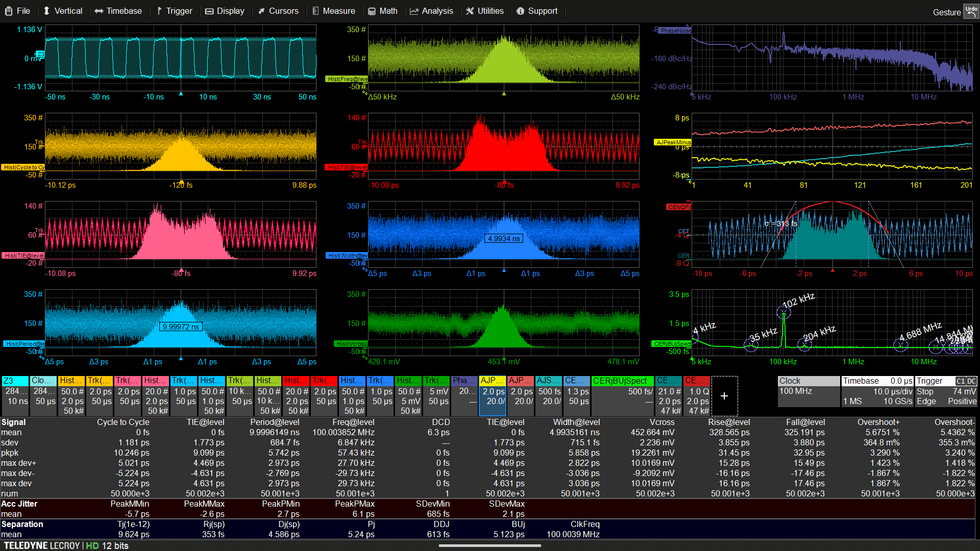
Task: Click the CENQFit red trace label
Action: [678, 207]
